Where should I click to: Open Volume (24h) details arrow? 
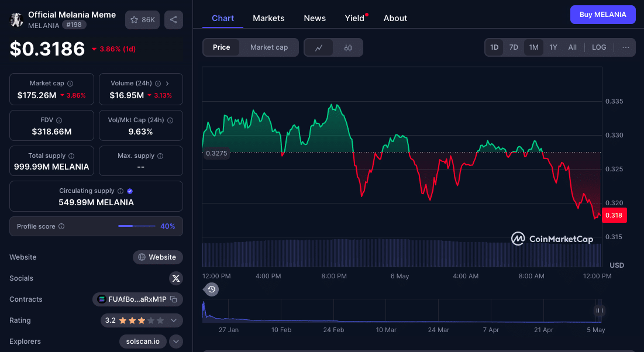167,84
